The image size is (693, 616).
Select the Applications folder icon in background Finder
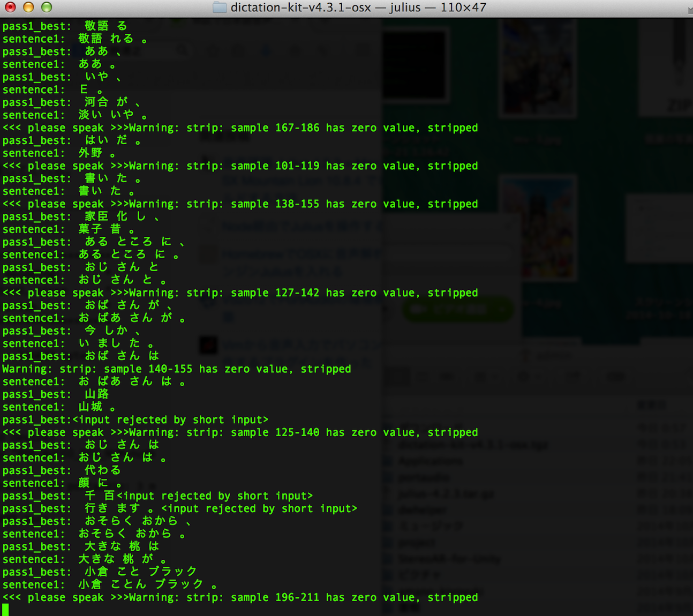pyautogui.click(x=387, y=461)
